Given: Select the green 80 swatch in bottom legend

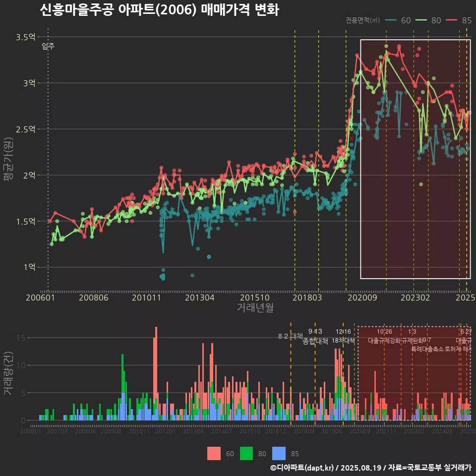Looking at the screenshot, I should (246, 454).
